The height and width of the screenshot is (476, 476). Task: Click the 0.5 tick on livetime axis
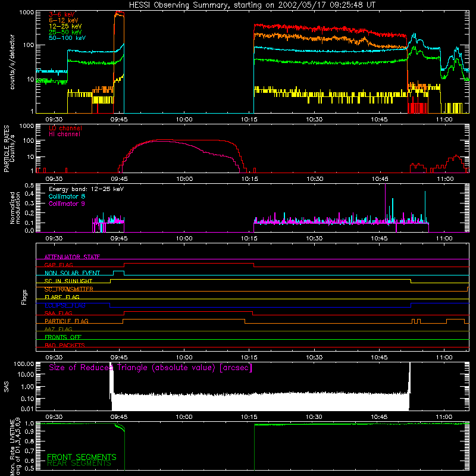[29, 468]
